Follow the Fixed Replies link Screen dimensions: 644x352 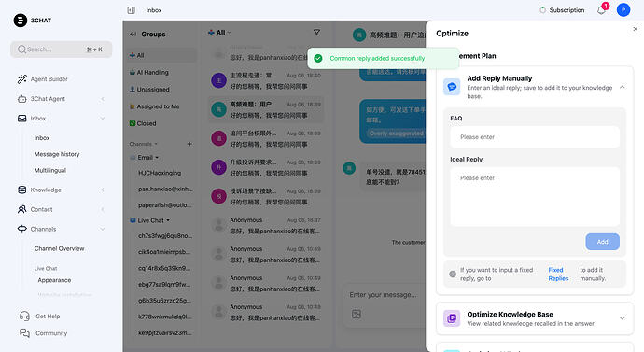[x=558, y=274]
